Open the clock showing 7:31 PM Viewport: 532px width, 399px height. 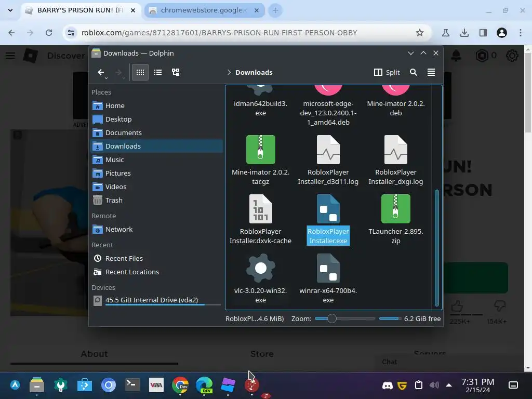tap(478, 385)
